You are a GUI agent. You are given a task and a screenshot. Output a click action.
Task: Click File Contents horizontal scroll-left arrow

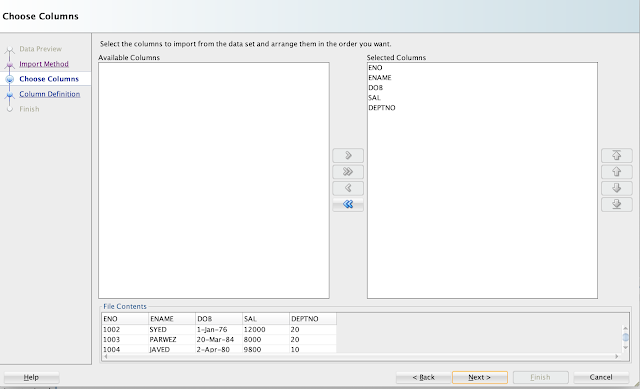tap(106, 356)
